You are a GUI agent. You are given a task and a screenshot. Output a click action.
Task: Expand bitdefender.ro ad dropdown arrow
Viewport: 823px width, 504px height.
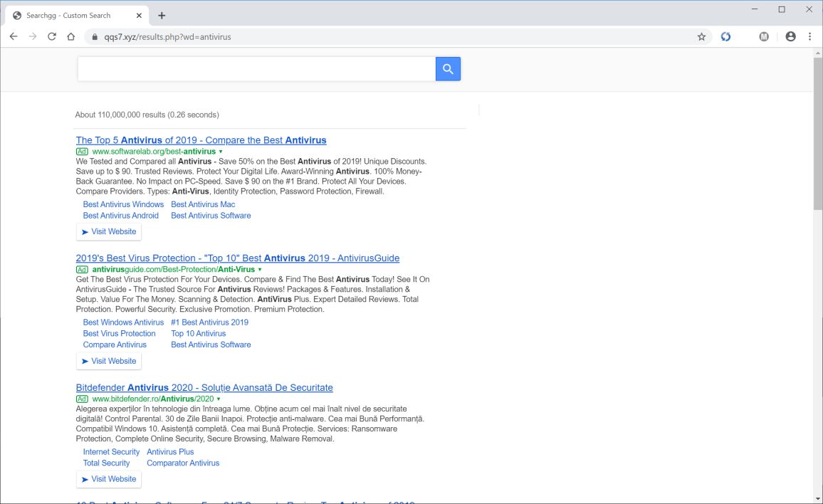tap(219, 399)
